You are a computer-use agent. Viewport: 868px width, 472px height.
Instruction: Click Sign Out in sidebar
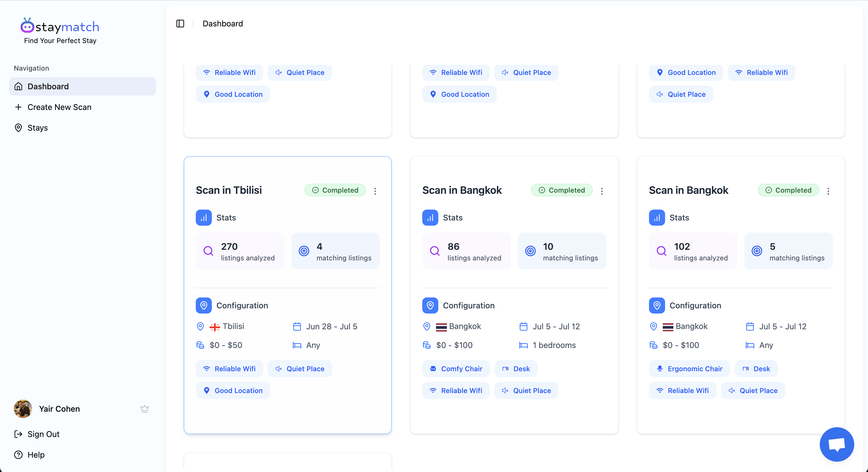pyautogui.click(x=37, y=434)
